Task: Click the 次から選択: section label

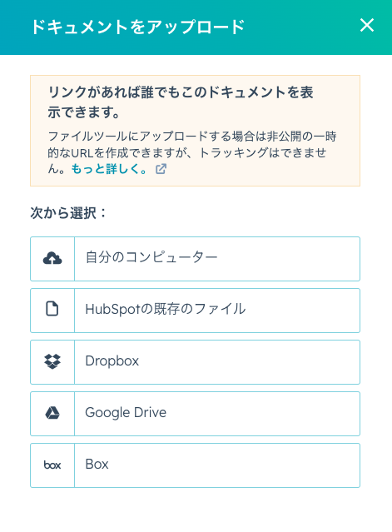Action: [67, 213]
